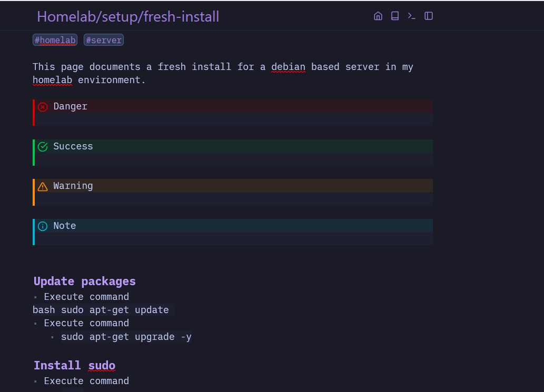Open the #homelab tag
544x392 pixels.
pos(55,40)
